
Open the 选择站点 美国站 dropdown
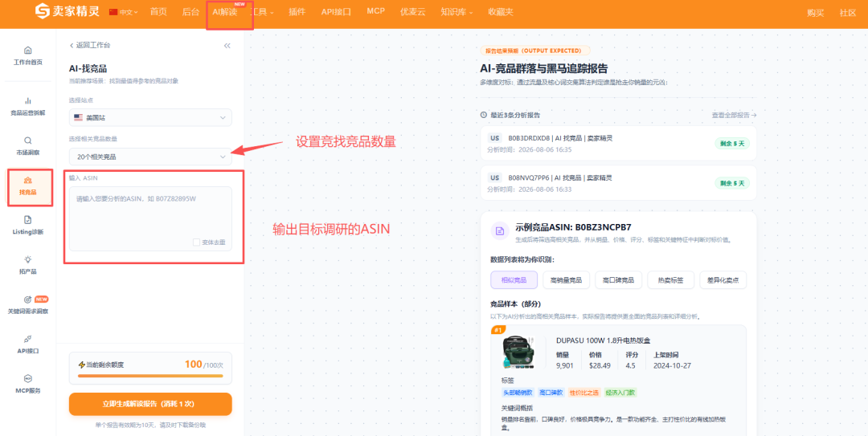click(x=150, y=117)
